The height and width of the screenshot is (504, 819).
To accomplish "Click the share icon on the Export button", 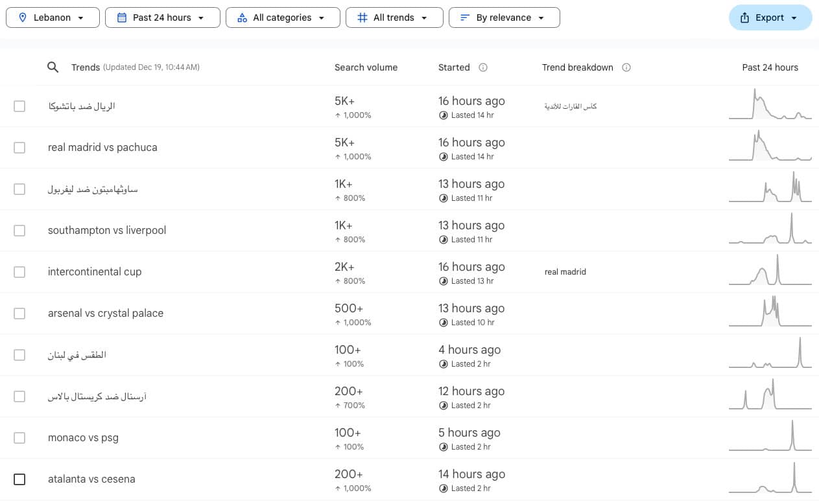I will tap(744, 17).
